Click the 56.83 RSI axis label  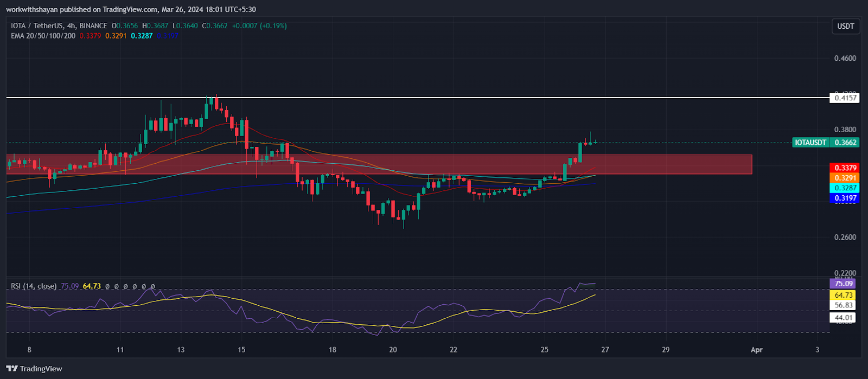point(843,305)
